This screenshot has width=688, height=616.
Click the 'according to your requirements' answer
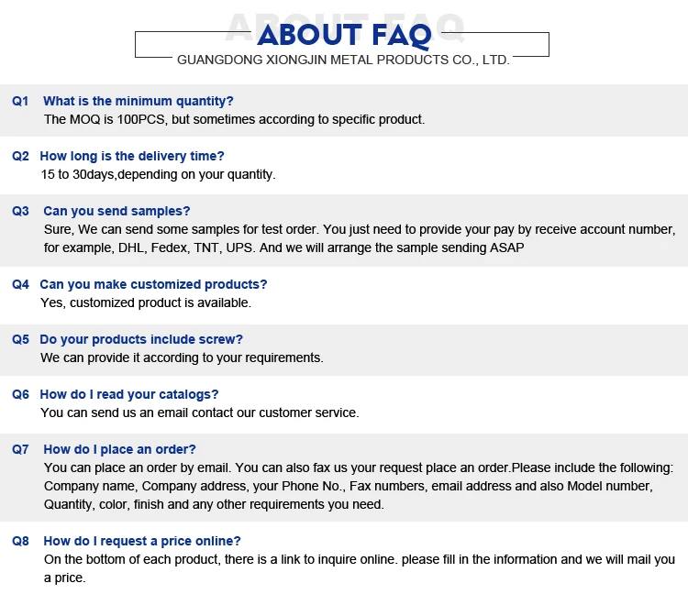tap(183, 357)
